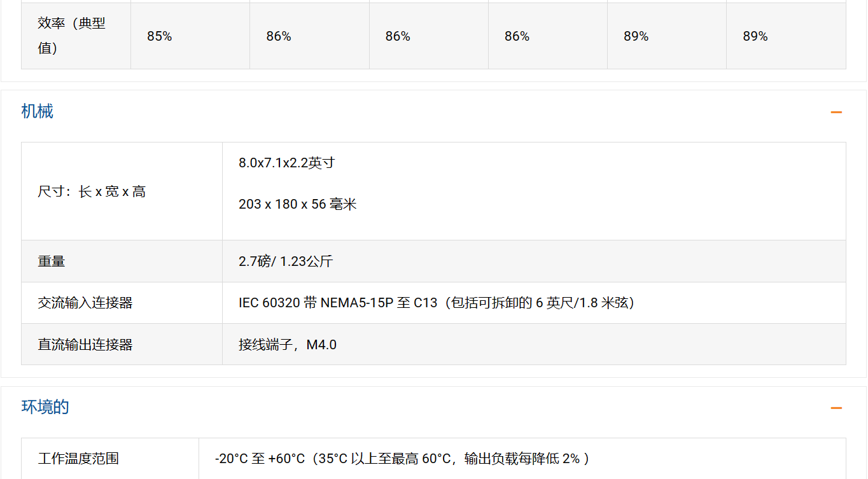Click the 接线端子，M4.0 value

coord(288,345)
